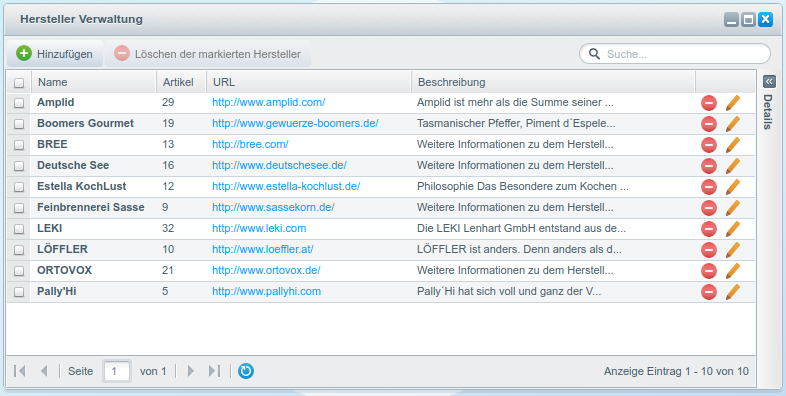
Task: Expand the collapsed Details side panel
Action: click(769, 81)
